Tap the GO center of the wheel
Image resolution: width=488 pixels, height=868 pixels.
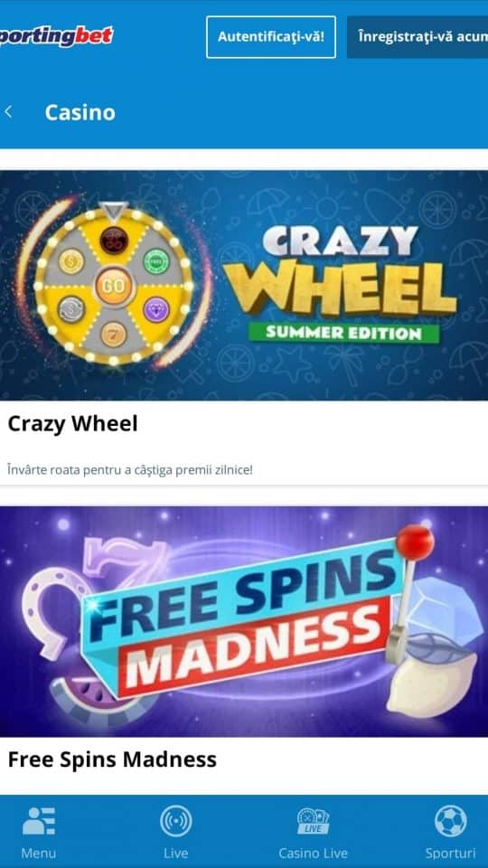(x=114, y=287)
